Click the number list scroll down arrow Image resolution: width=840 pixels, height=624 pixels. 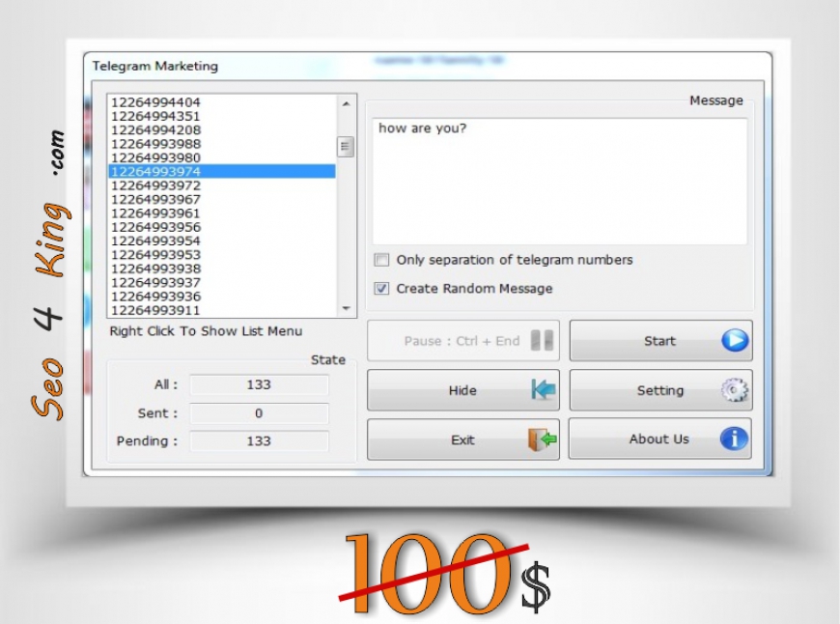[x=346, y=308]
